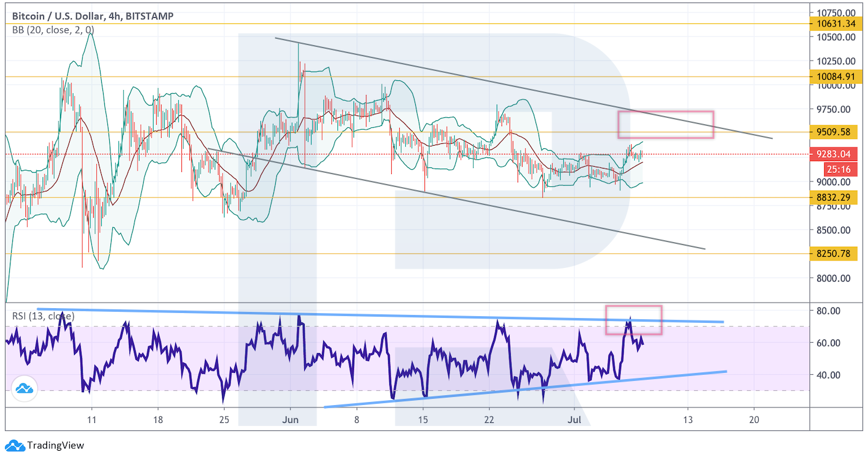868x460 pixels.
Task: Click the 9509.58 resistance price label
Action: point(833,132)
